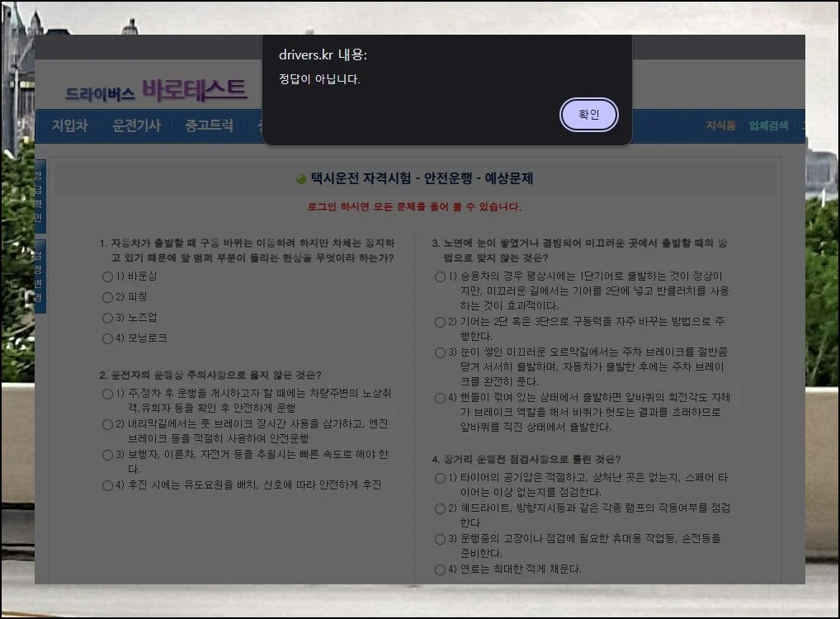Pick answer 4) 모닝로크 for question 1
Viewport: 840px width, 619px height.
(x=108, y=338)
